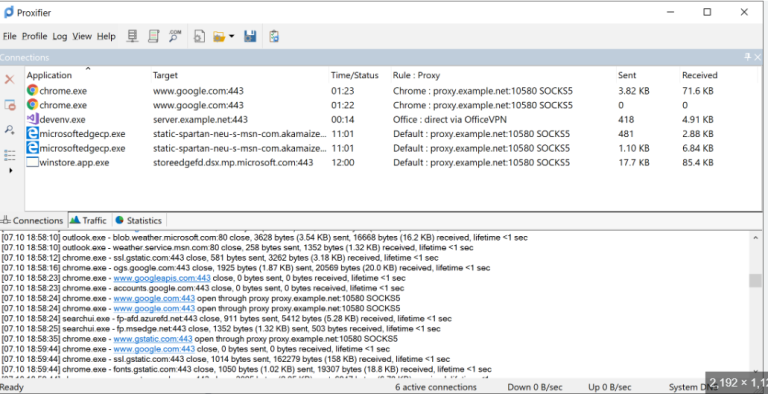This screenshot has width=768, height=394.
Task: Select the devenv.exe connection row
Action: [x=392, y=119]
